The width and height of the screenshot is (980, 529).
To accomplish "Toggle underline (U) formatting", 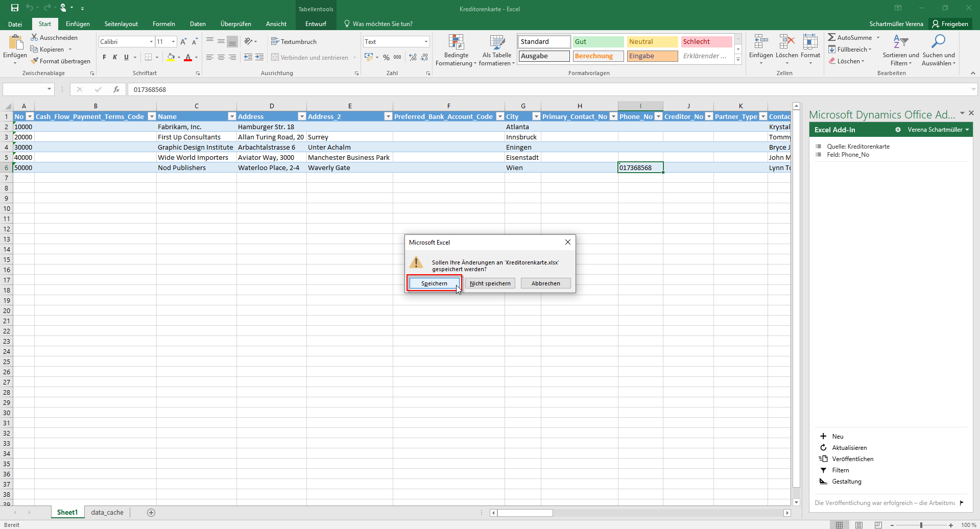I will pyautogui.click(x=126, y=57).
